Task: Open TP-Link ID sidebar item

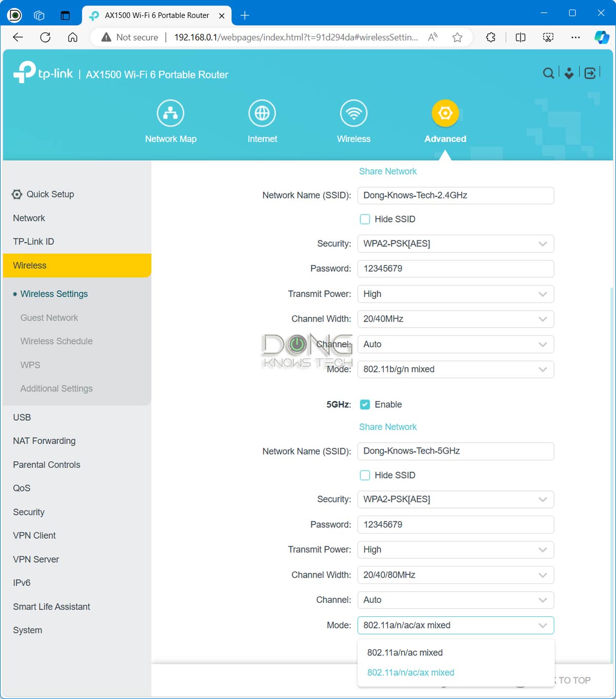Action: click(x=33, y=242)
